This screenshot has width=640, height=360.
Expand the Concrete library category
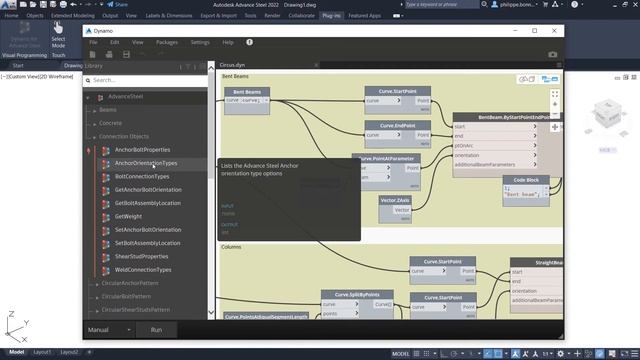(95, 124)
